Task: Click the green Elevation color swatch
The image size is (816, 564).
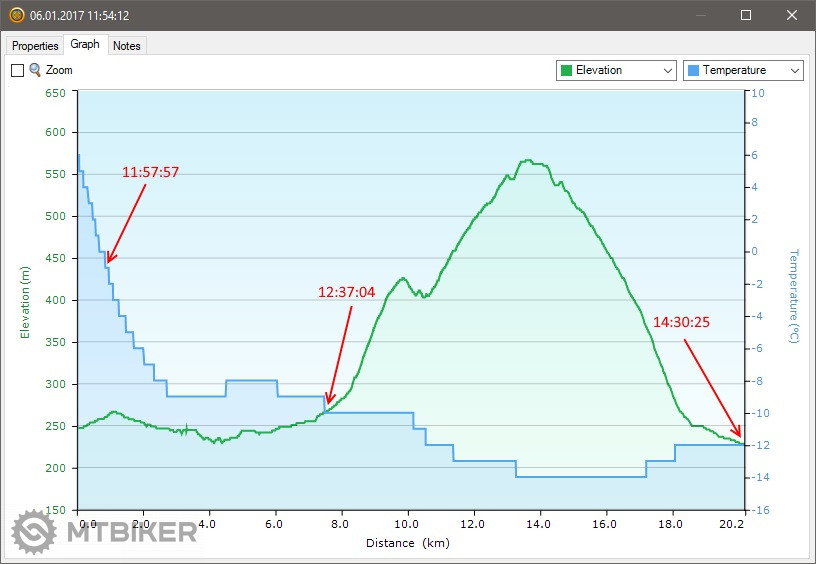Action: (566, 70)
